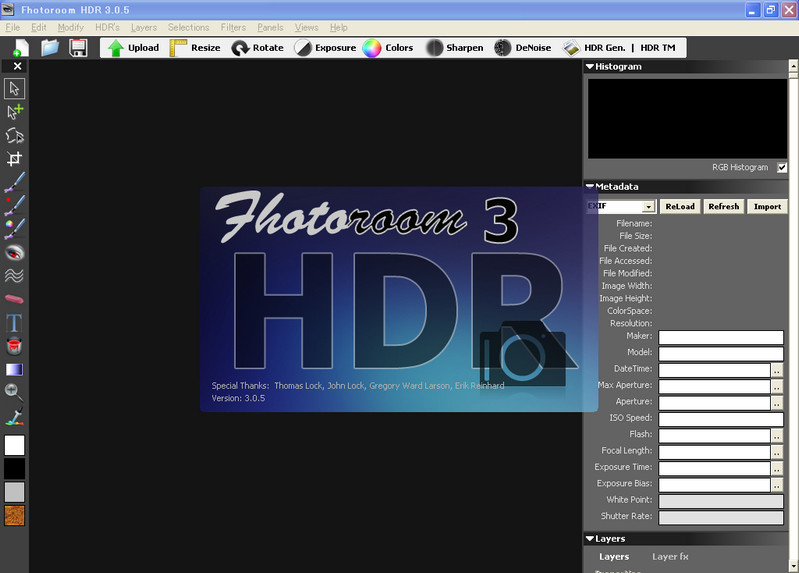Select the brush tool with red dot

14,205
